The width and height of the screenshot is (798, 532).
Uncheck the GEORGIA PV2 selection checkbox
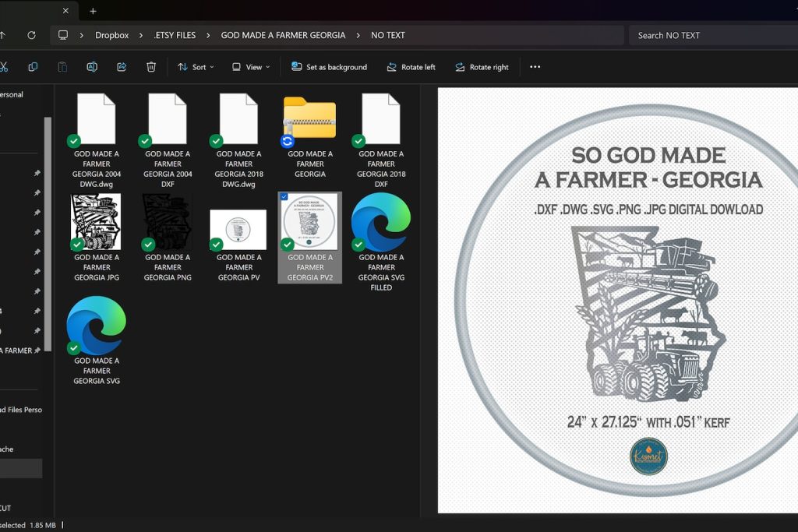click(284, 197)
